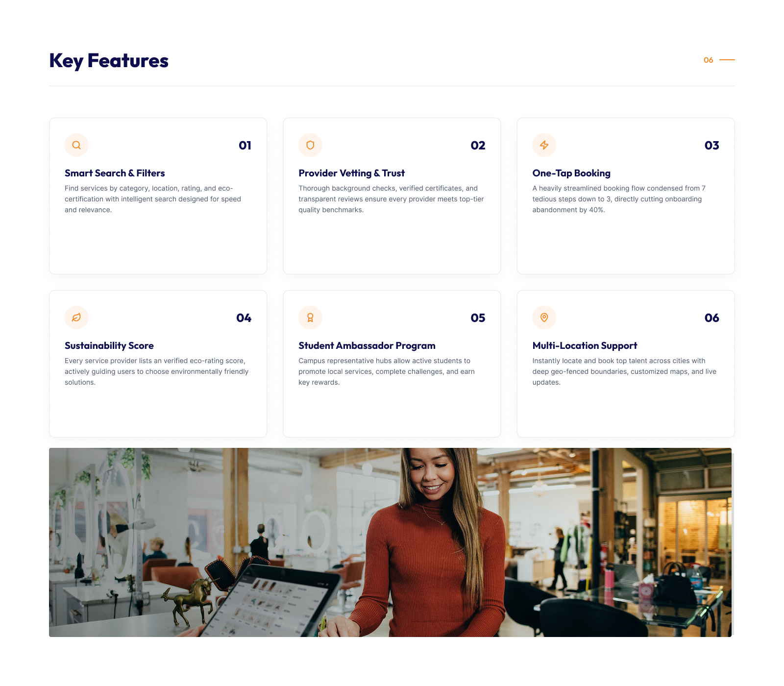Click the magnifier icon on Smart Search card
Image resolution: width=784 pixels, height=686 pixels.
click(x=76, y=145)
